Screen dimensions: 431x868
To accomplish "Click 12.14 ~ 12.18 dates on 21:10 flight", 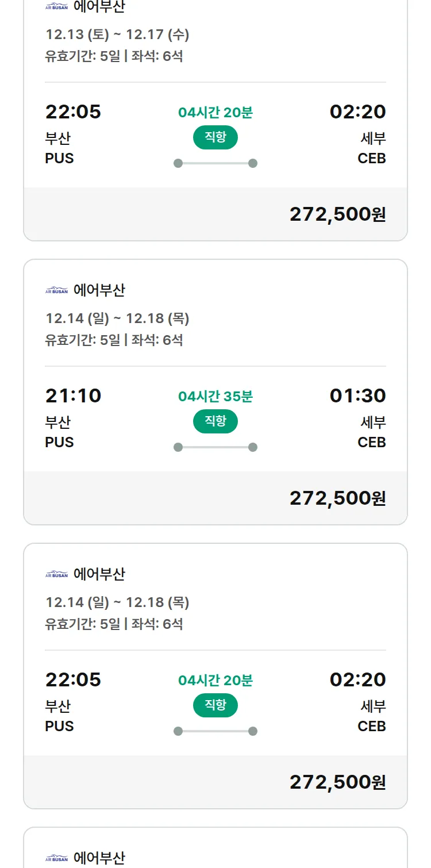I will point(117,318).
